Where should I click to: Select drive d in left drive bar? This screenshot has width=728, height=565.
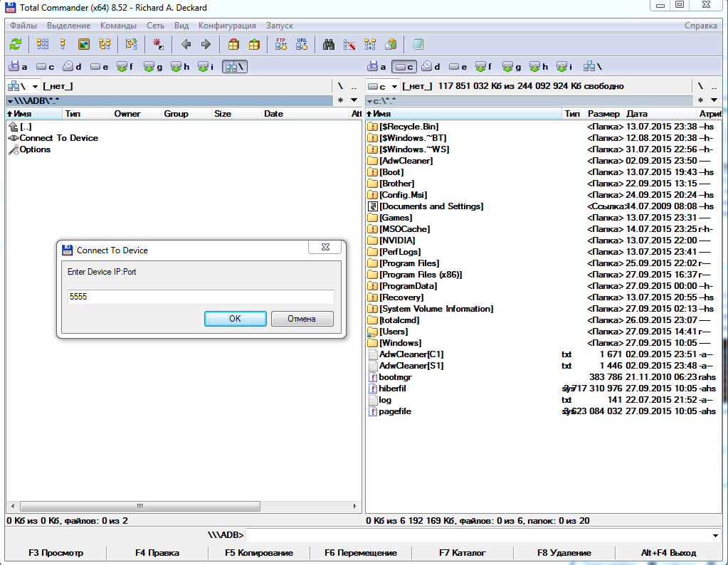click(72, 67)
